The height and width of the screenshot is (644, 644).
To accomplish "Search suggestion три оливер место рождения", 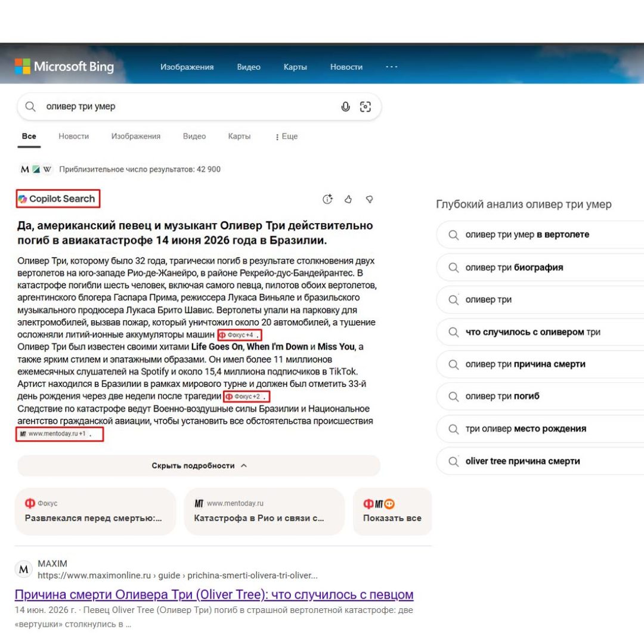I will coord(540,429).
